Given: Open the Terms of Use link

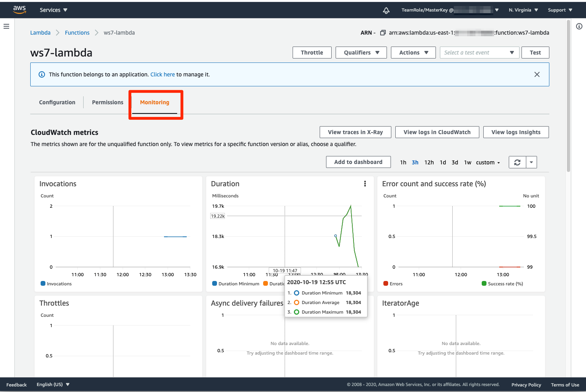Looking at the screenshot, I should coord(565,385).
